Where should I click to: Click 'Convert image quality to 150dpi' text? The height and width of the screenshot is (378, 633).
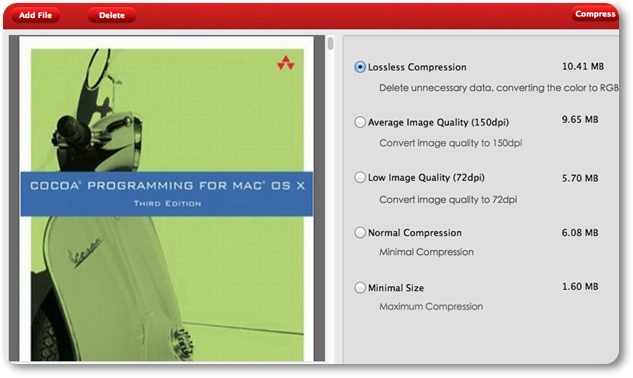(451, 143)
